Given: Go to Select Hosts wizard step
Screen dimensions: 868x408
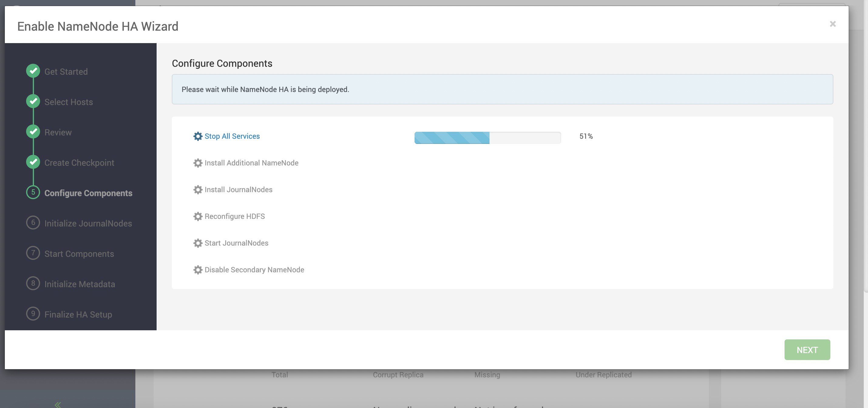Looking at the screenshot, I should [x=69, y=102].
